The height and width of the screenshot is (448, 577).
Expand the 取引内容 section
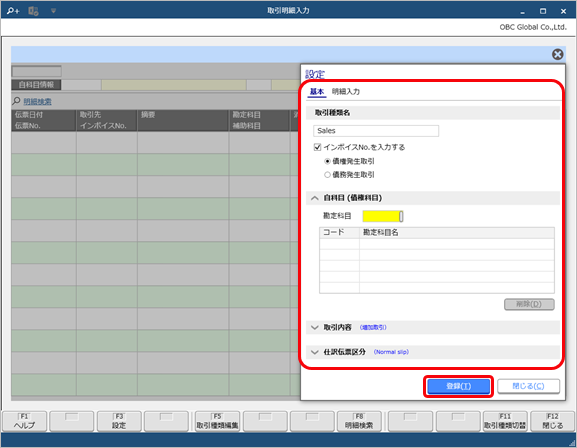pos(315,327)
